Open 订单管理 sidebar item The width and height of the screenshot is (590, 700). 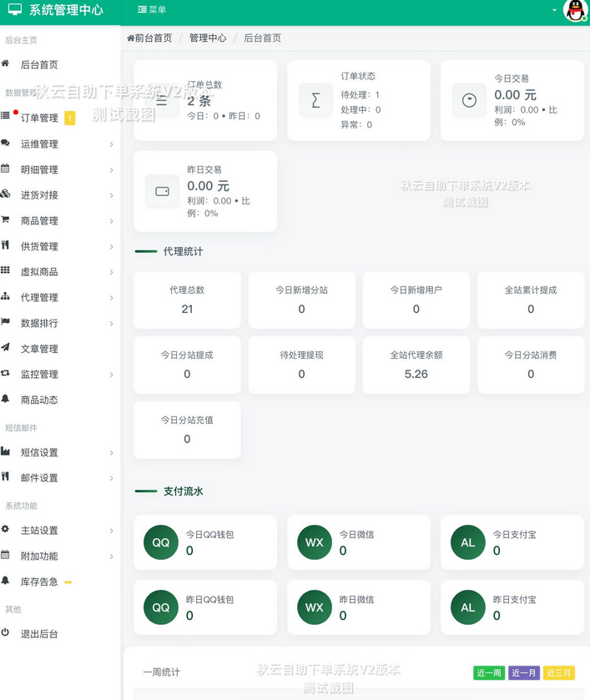click(39, 118)
